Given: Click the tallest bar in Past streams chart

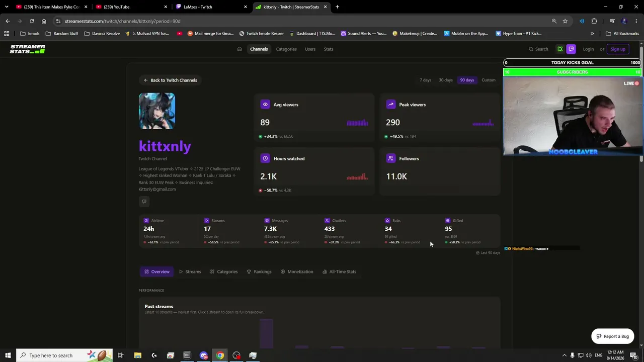Looking at the screenshot, I should [x=266, y=333].
